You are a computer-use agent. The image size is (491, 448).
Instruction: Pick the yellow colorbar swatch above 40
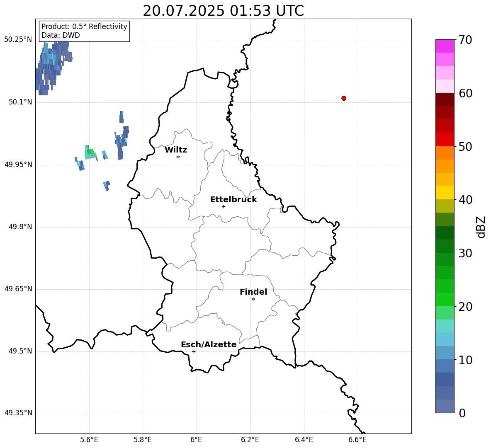pyautogui.click(x=445, y=193)
